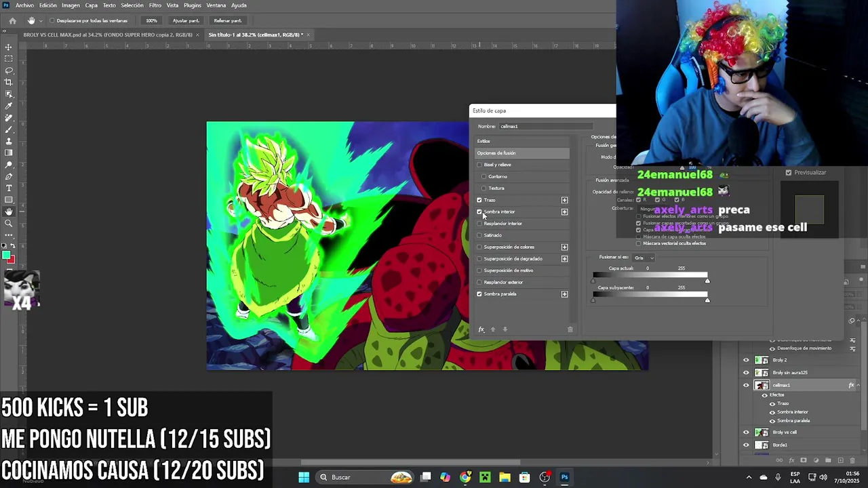Open the Capa menu
Image resolution: width=868 pixels, height=488 pixels.
(x=91, y=5)
